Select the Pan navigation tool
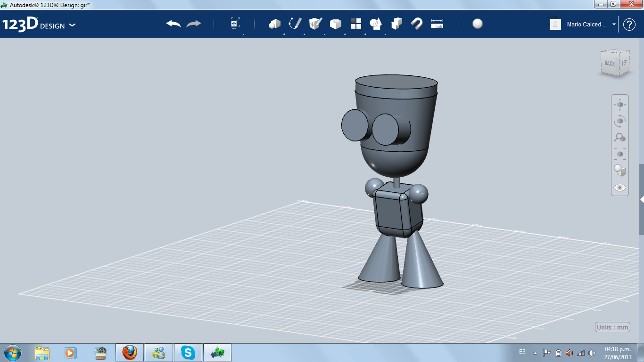Screen dimensions: 644x362 click(x=620, y=104)
